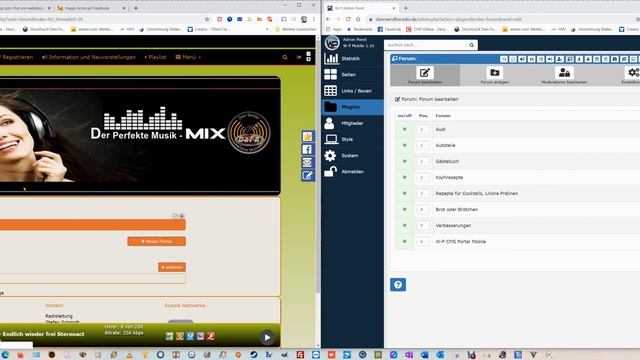This screenshot has width=640, height=360.
Task: Open Moderatoren bearbeiten tab
Action: [x=564, y=75]
